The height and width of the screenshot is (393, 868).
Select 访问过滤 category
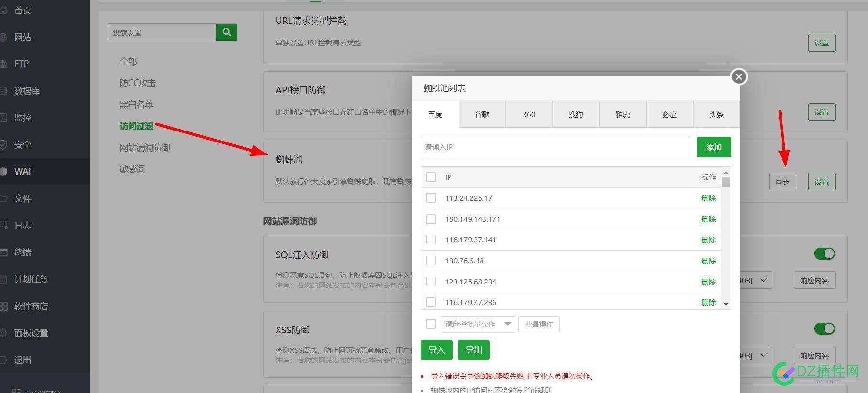136,126
